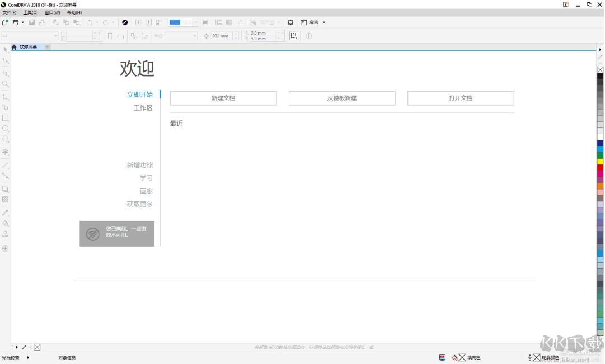Open the Options settings gear on the toolbar
Image resolution: width=605 pixels, height=364 pixels.
(290, 22)
